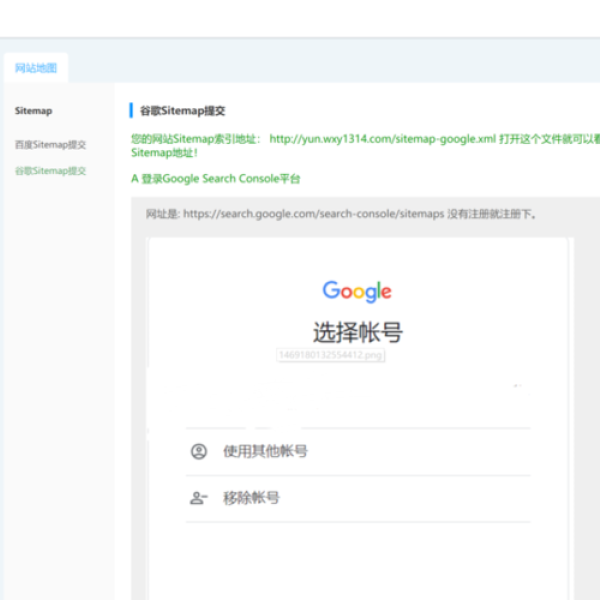
Task: Open the sitemap-google.xml link
Action: (x=382, y=139)
